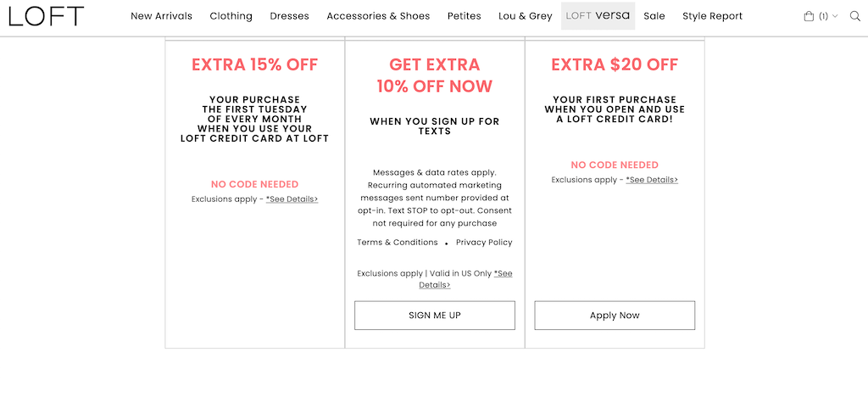This screenshot has height=397, width=868.
Task: Open the Clothing menu
Action: coord(231,16)
